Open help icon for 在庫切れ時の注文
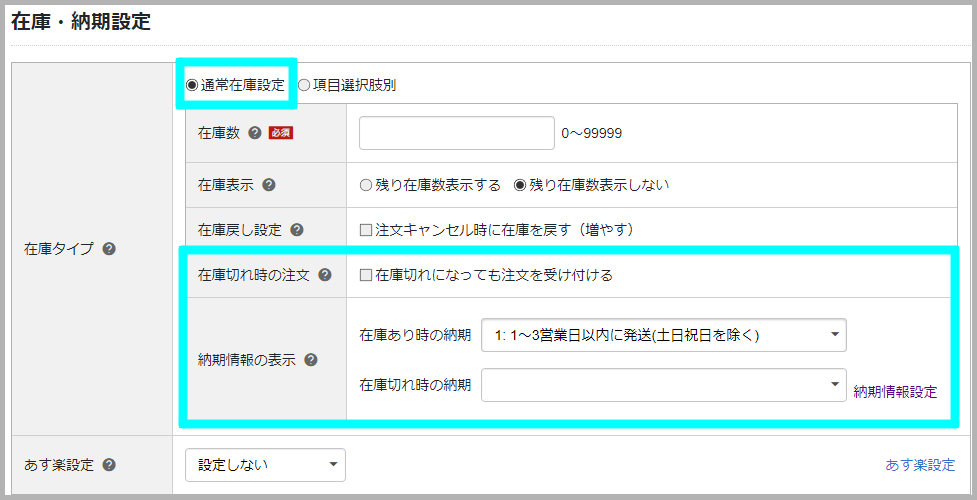 (325, 275)
